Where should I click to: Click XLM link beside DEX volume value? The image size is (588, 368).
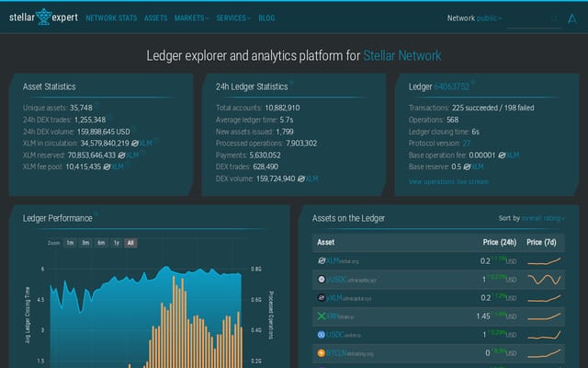pos(311,178)
